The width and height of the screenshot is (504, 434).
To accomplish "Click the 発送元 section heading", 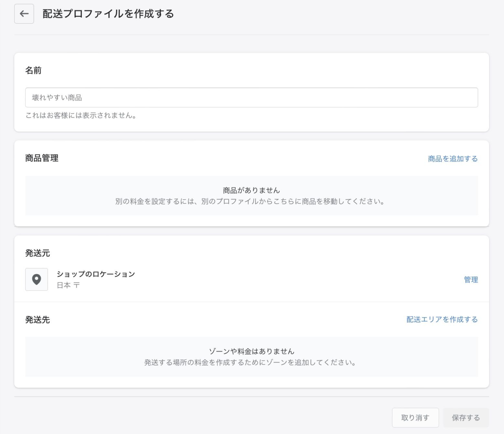I will pyautogui.click(x=38, y=253).
